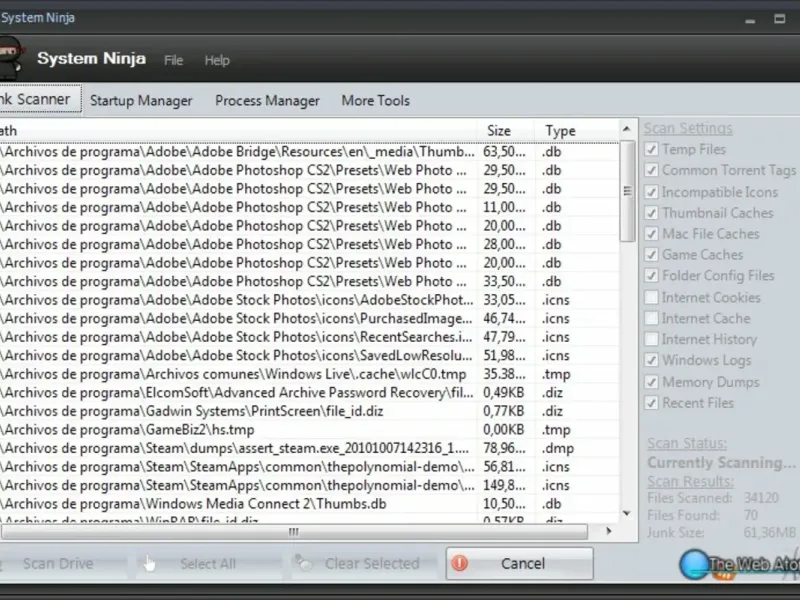This screenshot has height=600, width=800.
Task: Minimize the System Ninja window
Action: click(750, 20)
